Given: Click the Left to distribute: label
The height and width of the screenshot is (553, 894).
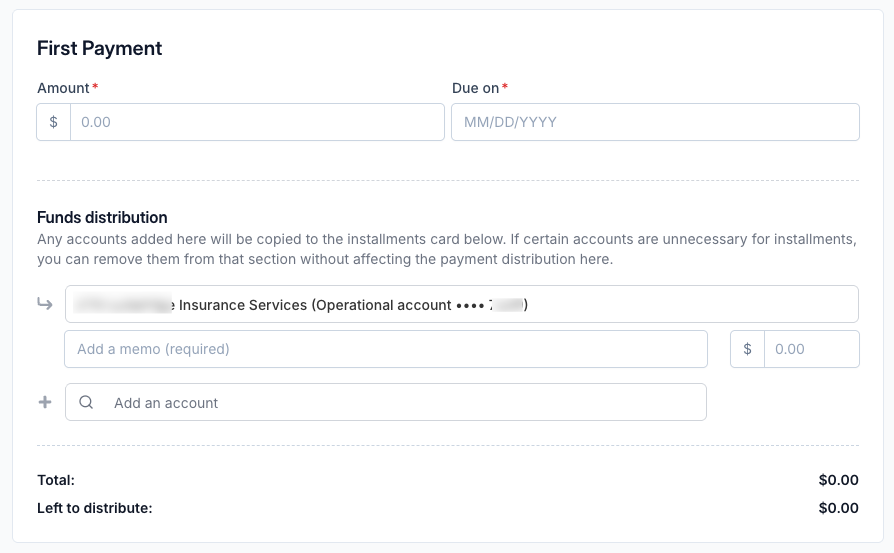Looking at the screenshot, I should 95,508.
